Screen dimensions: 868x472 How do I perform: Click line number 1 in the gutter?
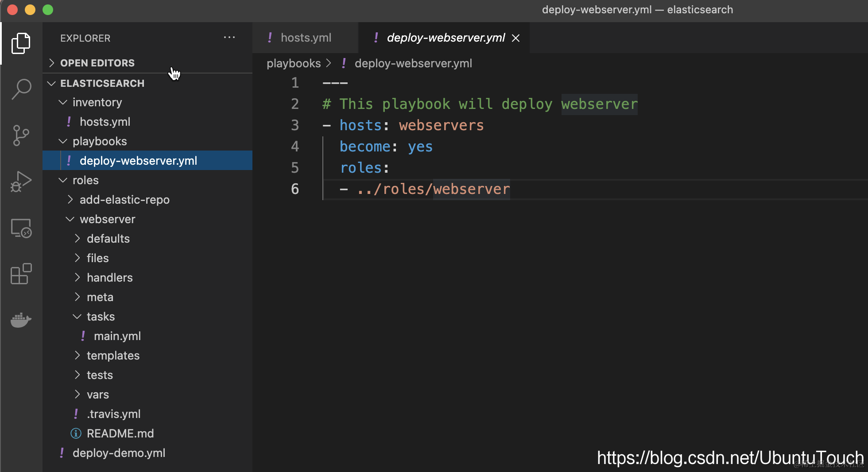(295, 83)
